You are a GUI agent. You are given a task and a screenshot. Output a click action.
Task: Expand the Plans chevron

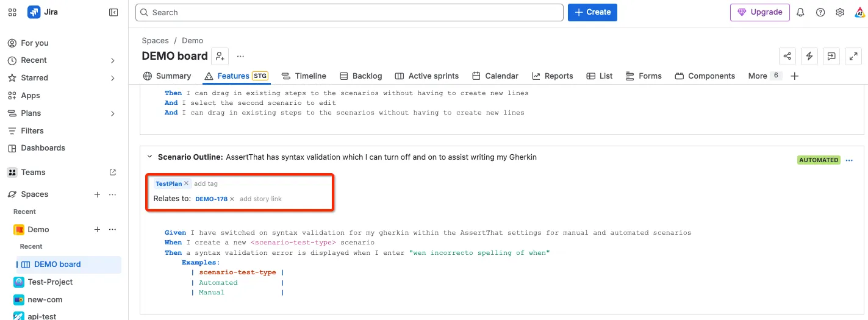coord(113,113)
